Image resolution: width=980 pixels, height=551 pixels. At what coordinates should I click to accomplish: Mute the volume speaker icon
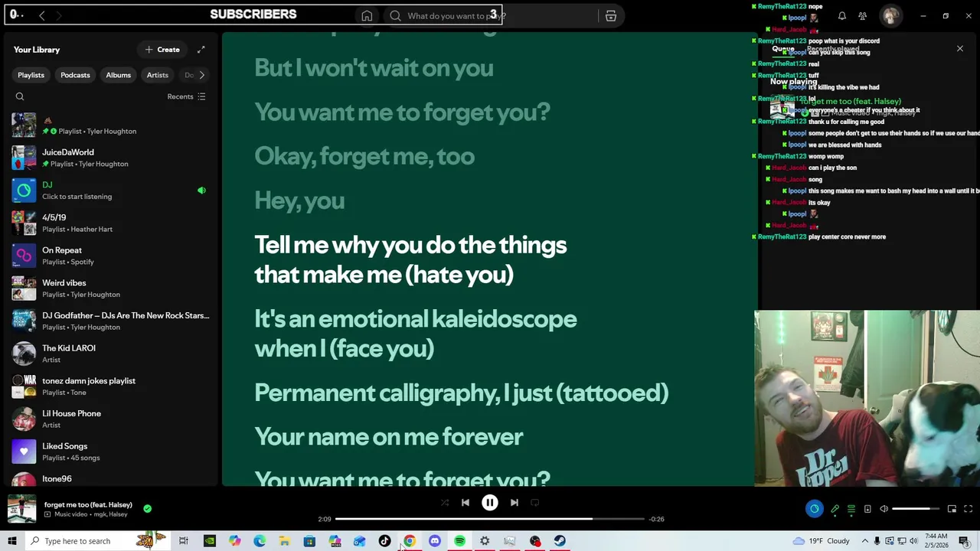(884, 509)
